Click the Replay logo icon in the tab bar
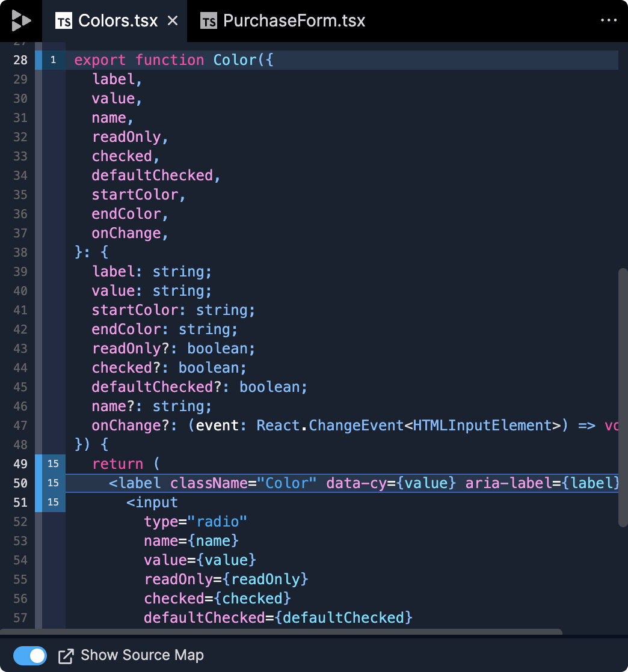 (x=21, y=21)
